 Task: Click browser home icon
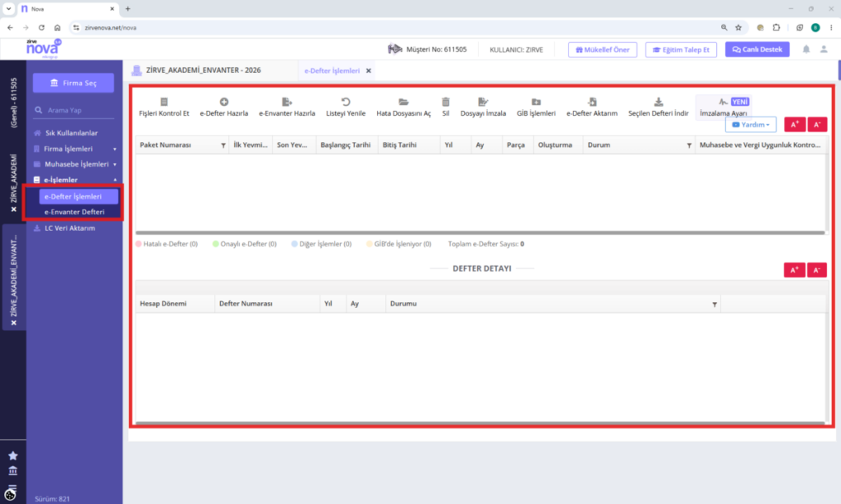(57, 27)
